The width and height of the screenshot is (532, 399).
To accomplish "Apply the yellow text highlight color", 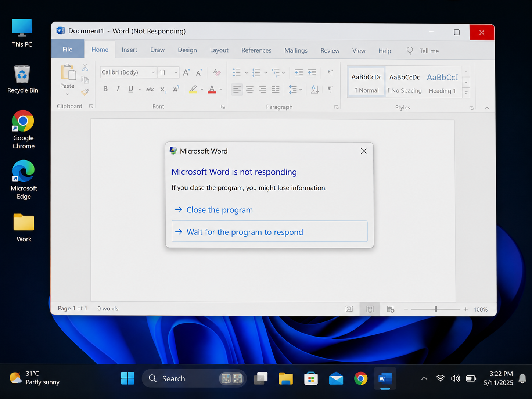I will pos(193,89).
